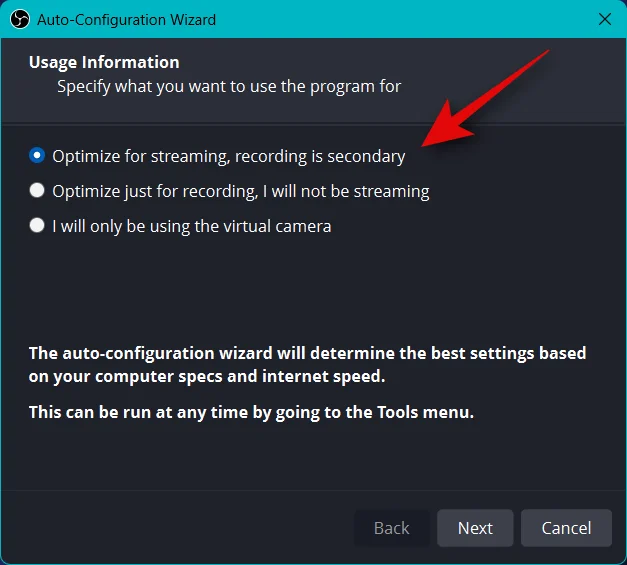Click the "Optimize just for recording" label text

click(x=155, y=192)
